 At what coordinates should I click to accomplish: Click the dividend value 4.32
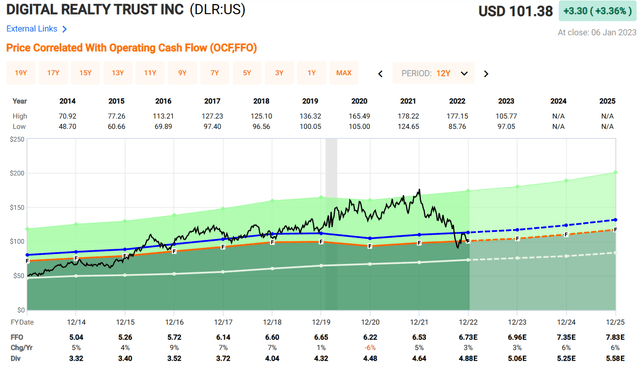tap(321, 358)
